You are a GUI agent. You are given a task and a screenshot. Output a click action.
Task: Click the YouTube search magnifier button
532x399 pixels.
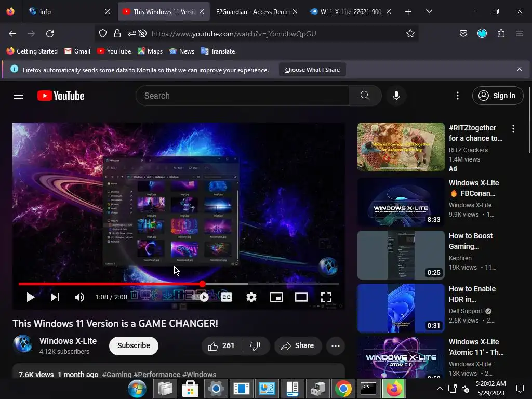pos(365,96)
